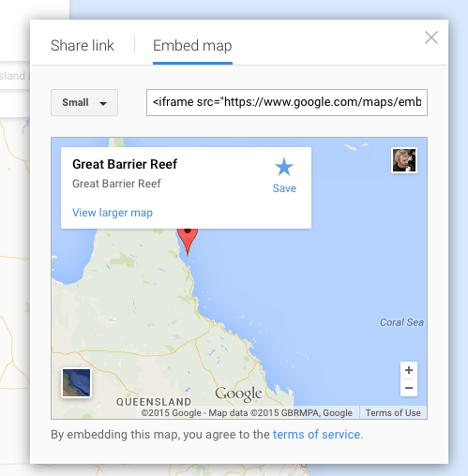This screenshot has width=468, height=476.
Task: Open the View larger map link
Action: click(113, 213)
